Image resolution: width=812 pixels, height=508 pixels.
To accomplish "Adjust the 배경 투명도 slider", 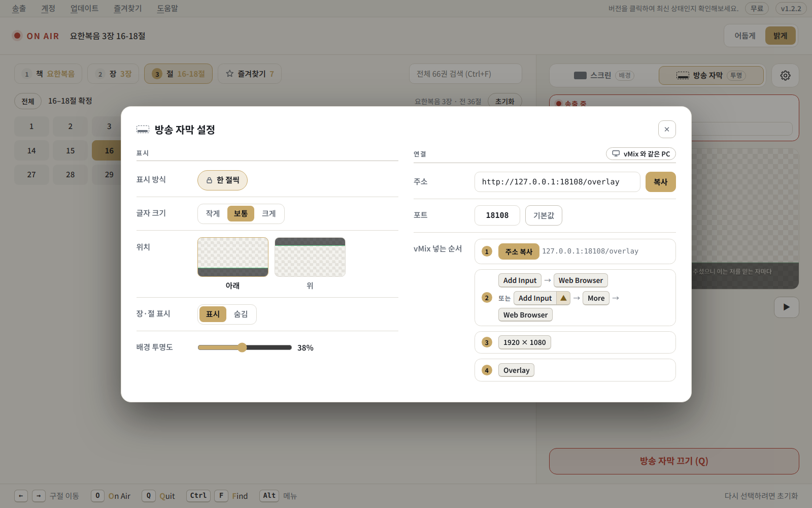I will click(245, 347).
